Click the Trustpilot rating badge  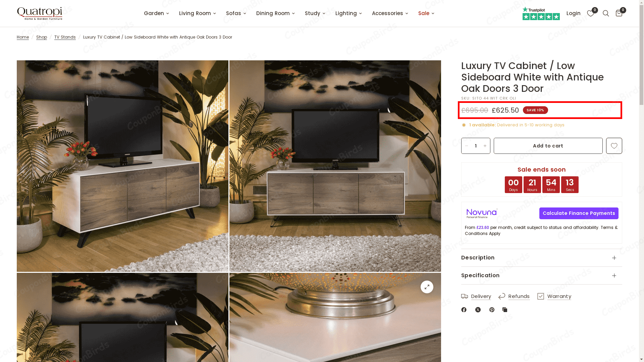541,13
